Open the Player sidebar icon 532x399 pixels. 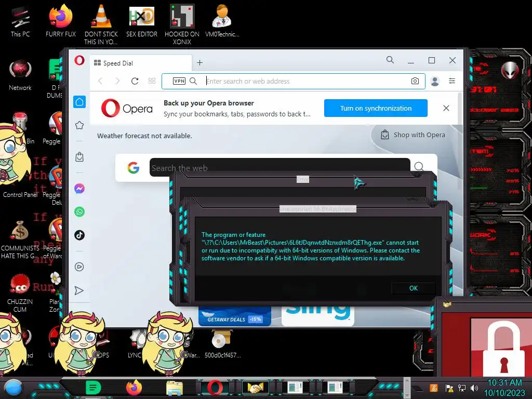click(79, 267)
